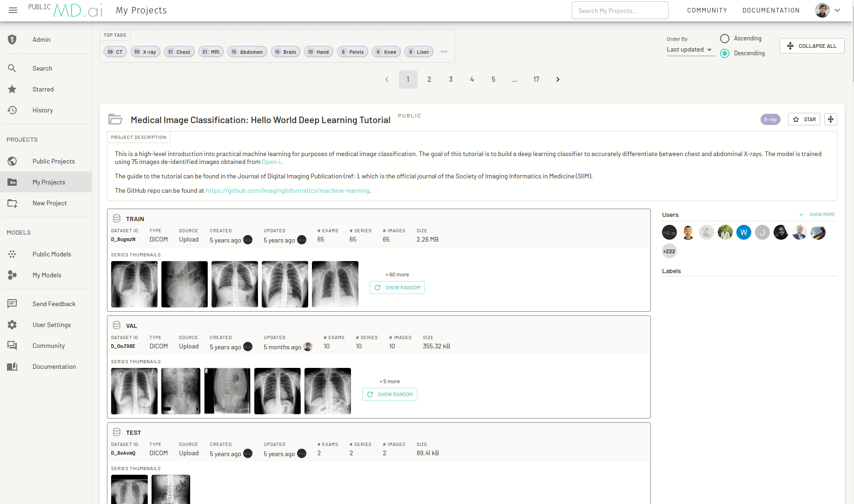Select the Descending order radio button

pyautogui.click(x=724, y=53)
